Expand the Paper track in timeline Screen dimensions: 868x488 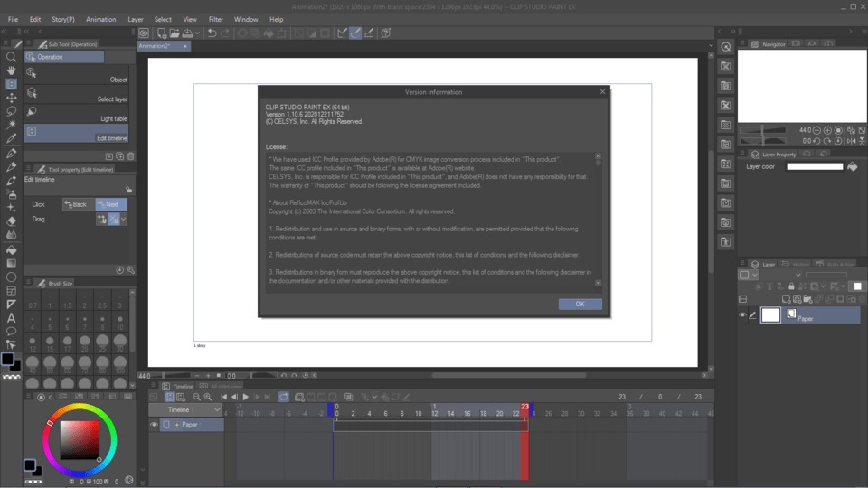[177, 425]
